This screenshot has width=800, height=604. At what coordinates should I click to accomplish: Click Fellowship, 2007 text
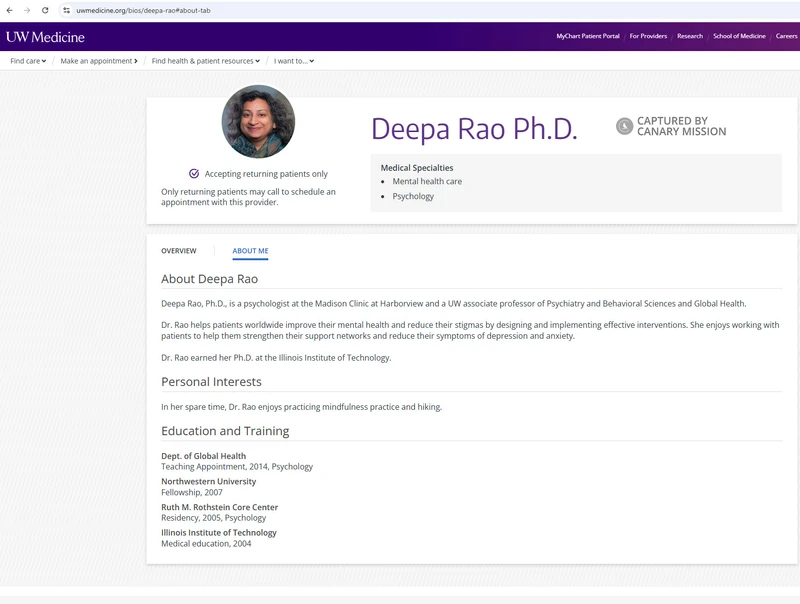(192, 492)
